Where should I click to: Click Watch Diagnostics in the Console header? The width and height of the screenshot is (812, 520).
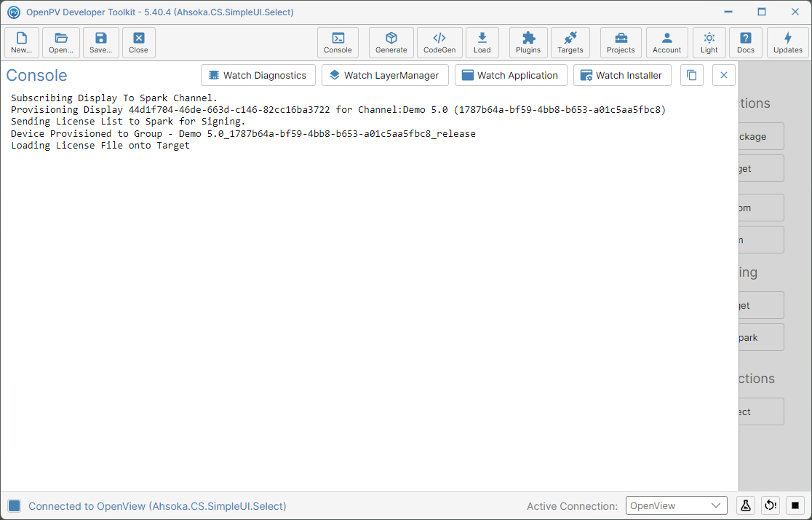point(258,75)
